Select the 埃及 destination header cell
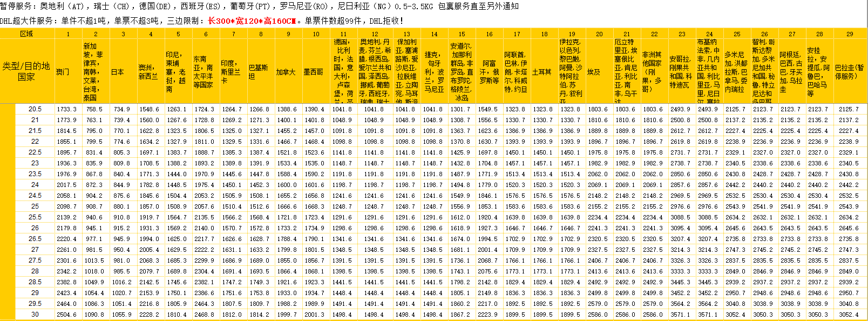The height and width of the screenshot is (321, 868). (x=594, y=72)
